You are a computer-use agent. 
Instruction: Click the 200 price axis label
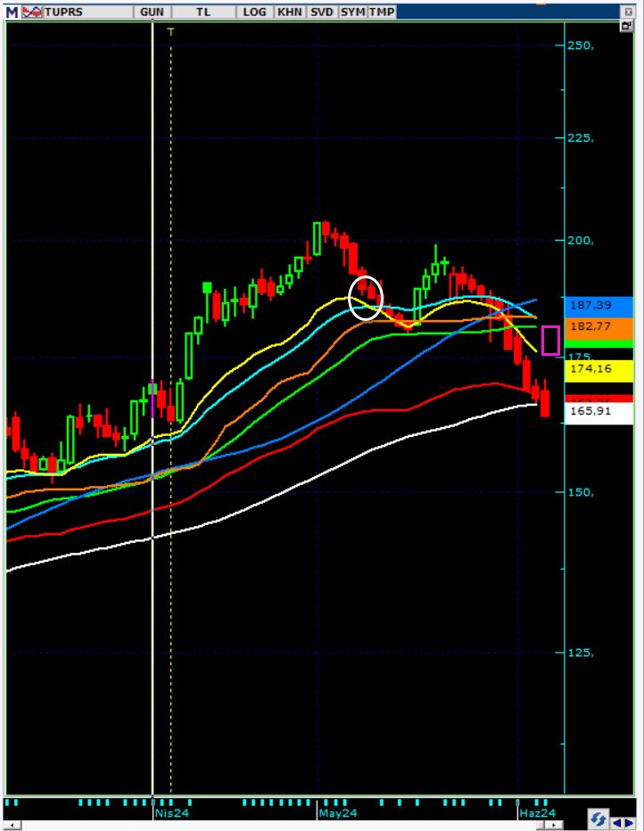coord(581,241)
